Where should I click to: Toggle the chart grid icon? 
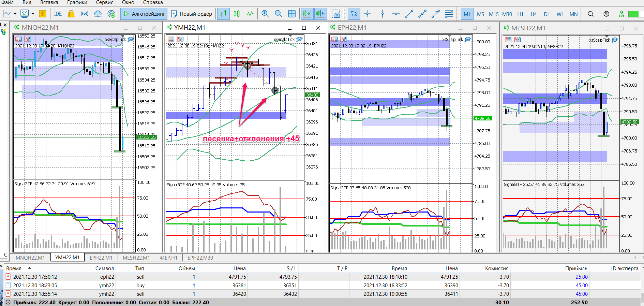tap(292, 14)
